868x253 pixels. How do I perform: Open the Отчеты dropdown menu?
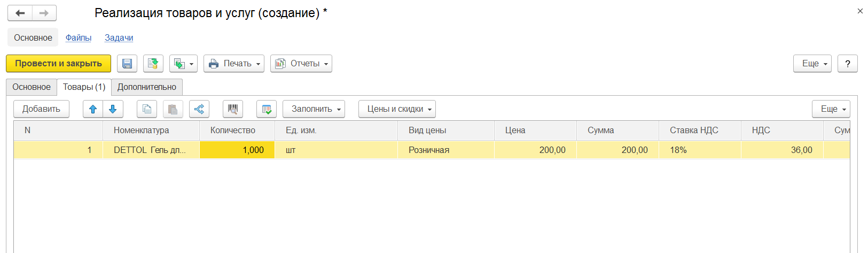301,64
